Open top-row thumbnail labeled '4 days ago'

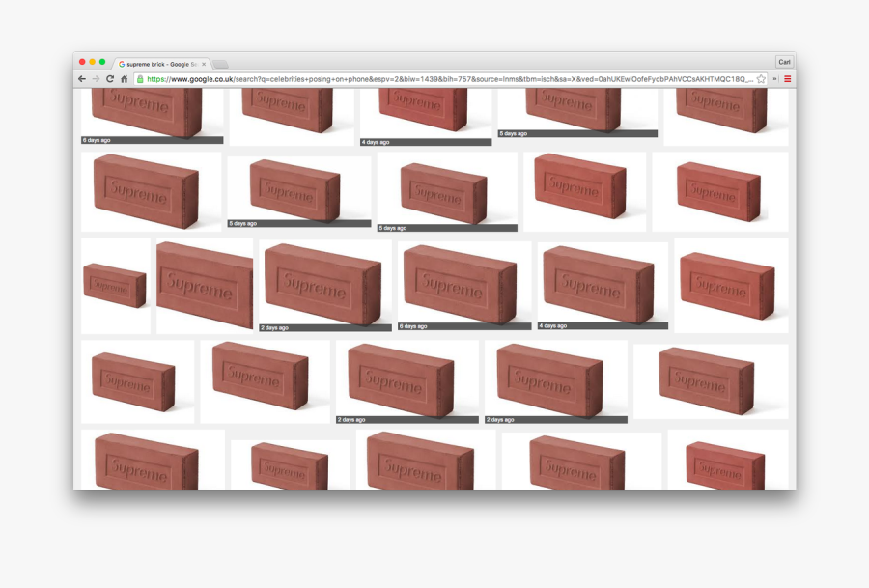pyautogui.click(x=426, y=117)
